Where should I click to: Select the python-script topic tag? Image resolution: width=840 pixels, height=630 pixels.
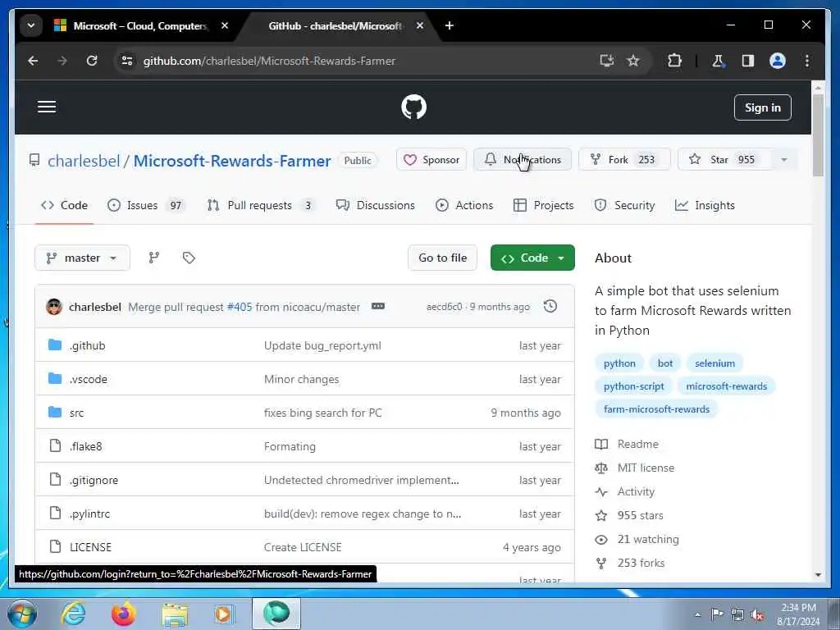pyautogui.click(x=634, y=386)
